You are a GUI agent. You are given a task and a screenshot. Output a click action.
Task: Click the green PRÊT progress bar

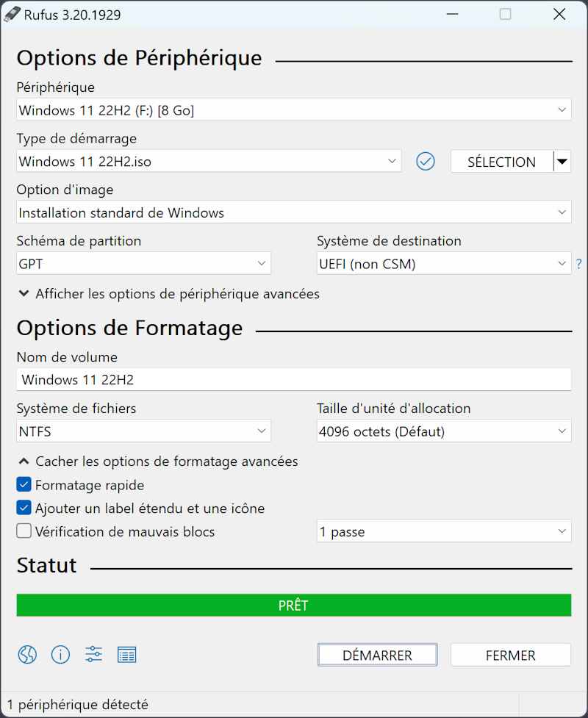293,606
